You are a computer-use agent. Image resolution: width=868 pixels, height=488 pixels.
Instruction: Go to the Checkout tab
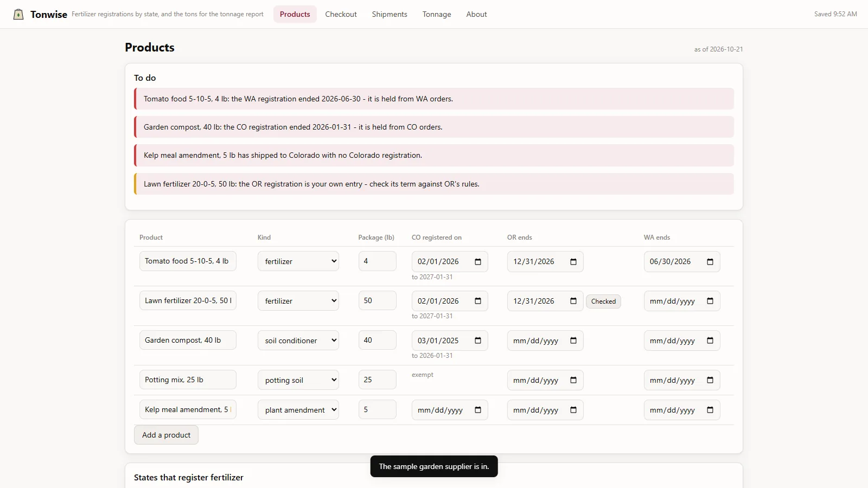pos(341,14)
